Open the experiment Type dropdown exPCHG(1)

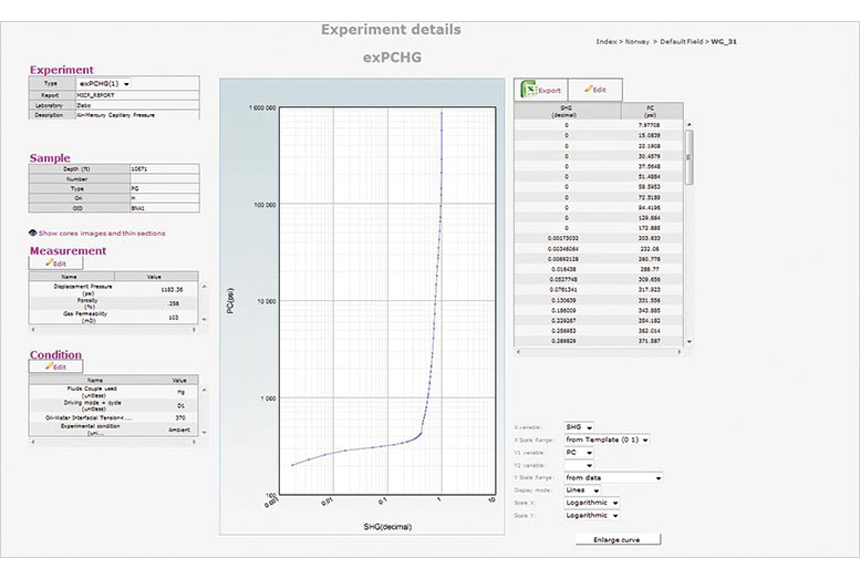coord(105,84)
